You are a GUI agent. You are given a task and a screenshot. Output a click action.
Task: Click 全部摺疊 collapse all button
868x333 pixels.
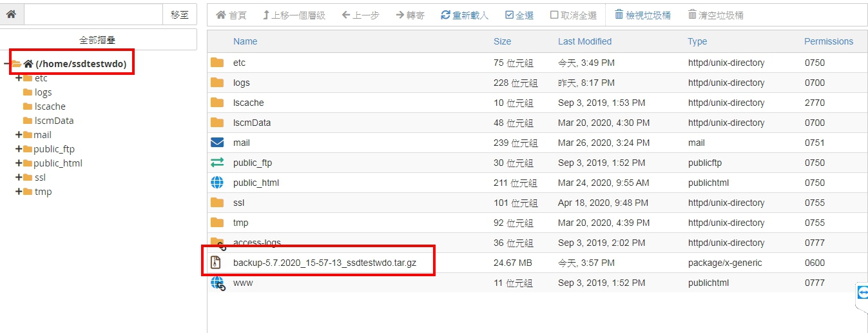(98, 40)
